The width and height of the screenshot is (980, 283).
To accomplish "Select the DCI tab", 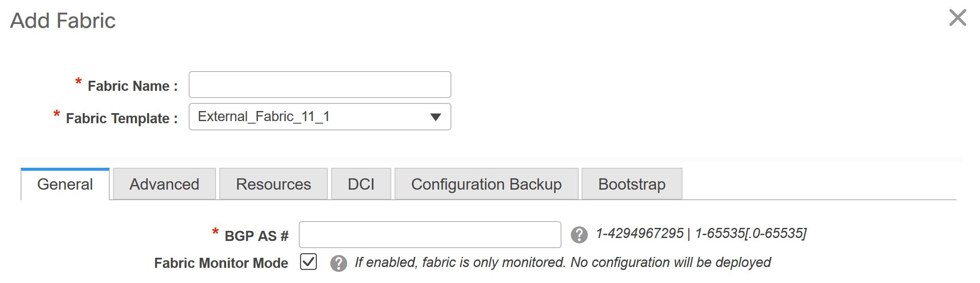I will [x=361, y=184].
